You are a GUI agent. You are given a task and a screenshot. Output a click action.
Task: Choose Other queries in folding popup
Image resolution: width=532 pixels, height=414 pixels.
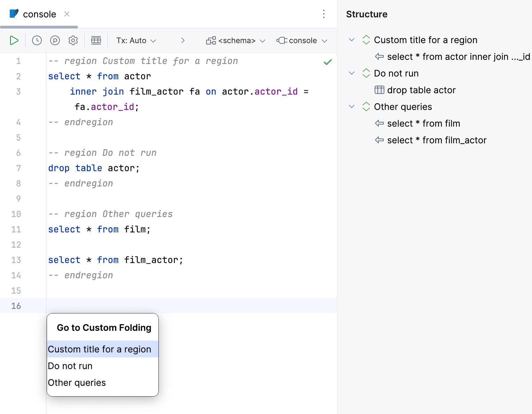pyautogui.click(x=77, y=383)
